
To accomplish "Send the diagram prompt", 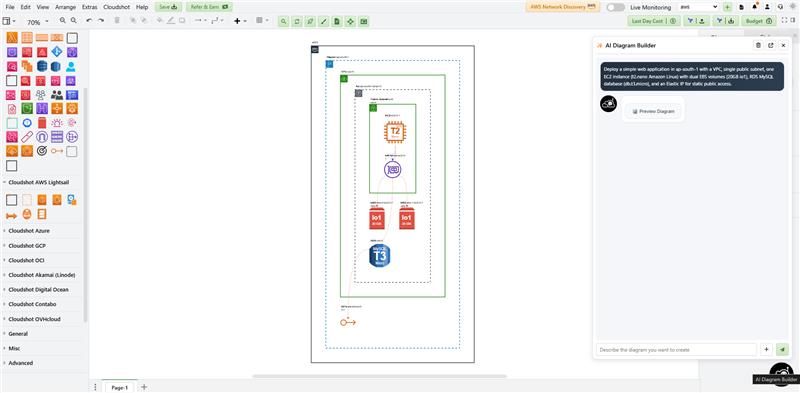I will [782, 350].
